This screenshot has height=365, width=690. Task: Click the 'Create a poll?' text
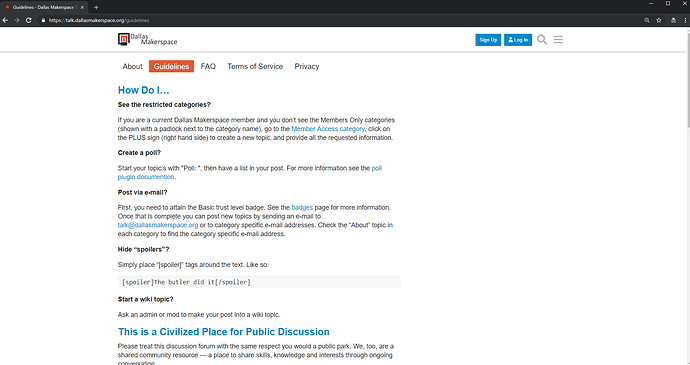pyautogui.click(x=139, y=153)
